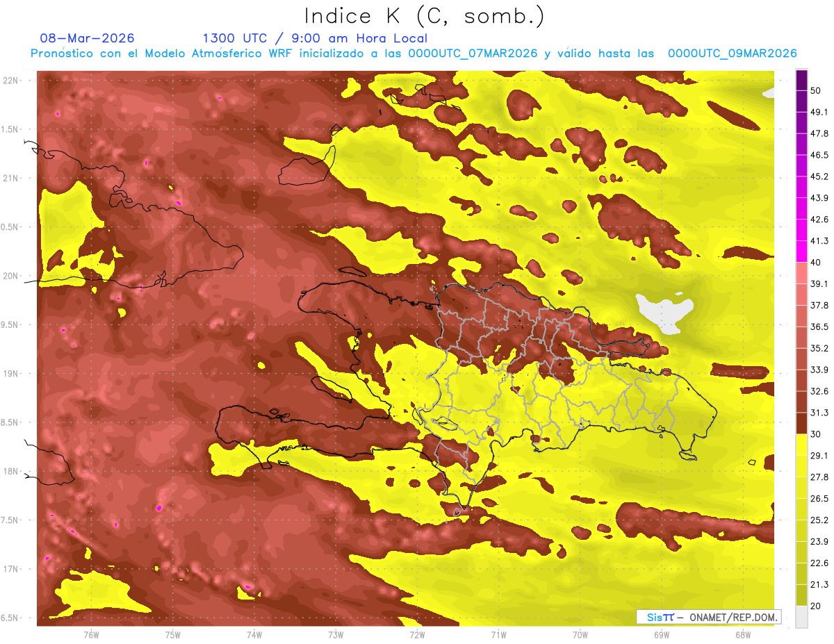The height and width of the screenshot is (644, 834).
Task: Click the colorbar value "39.1"
Action: (x=819, y=283)
